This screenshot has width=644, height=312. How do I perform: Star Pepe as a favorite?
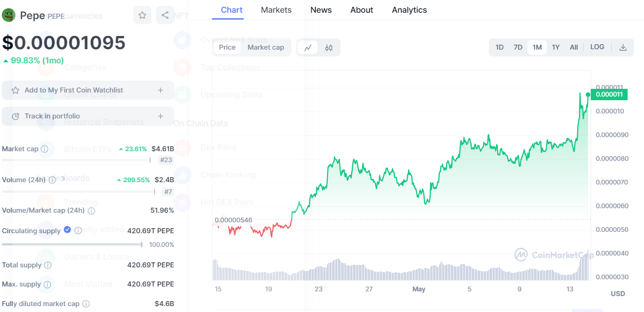142,15
